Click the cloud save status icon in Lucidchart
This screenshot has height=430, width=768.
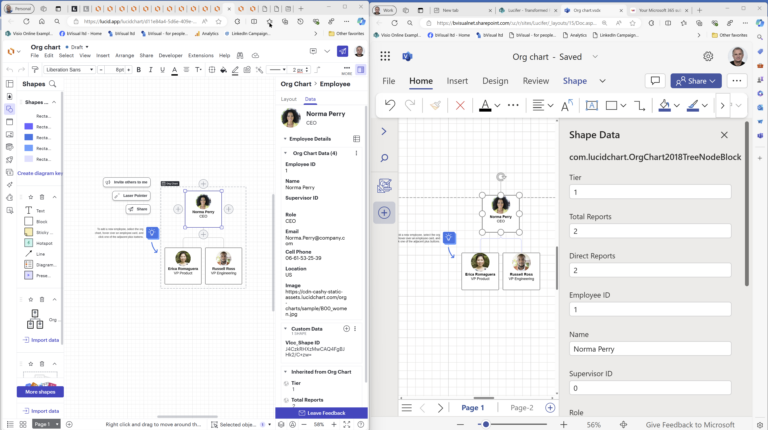(x=255, y=56)
